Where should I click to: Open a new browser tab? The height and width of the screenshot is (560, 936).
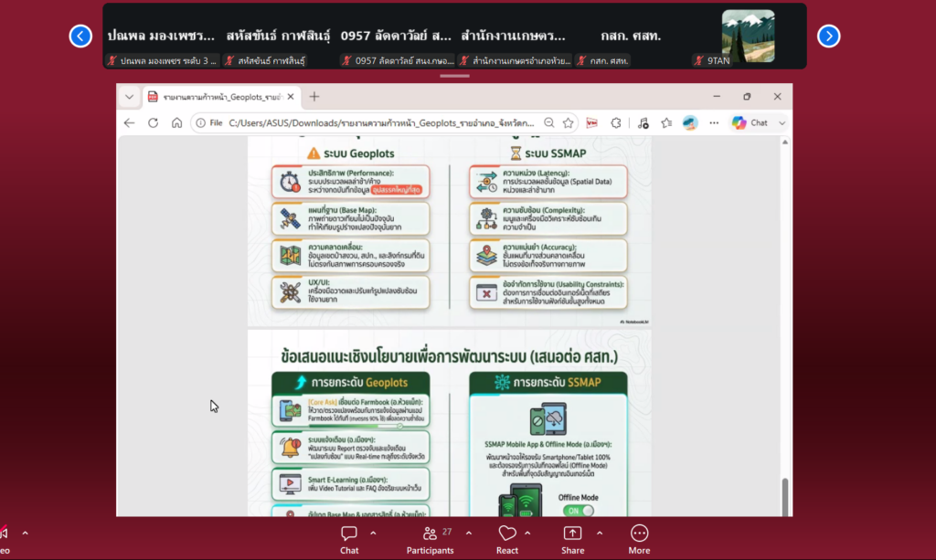tap(314, 97)
